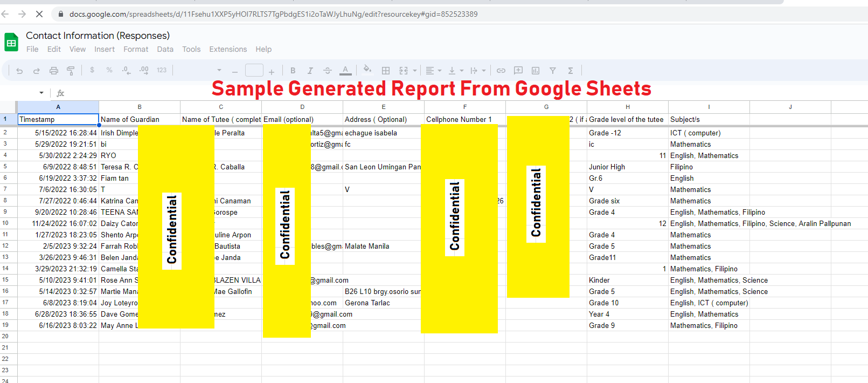Click the site lock icon
This screenshot has width=868, height=383.
coord(61,14)
